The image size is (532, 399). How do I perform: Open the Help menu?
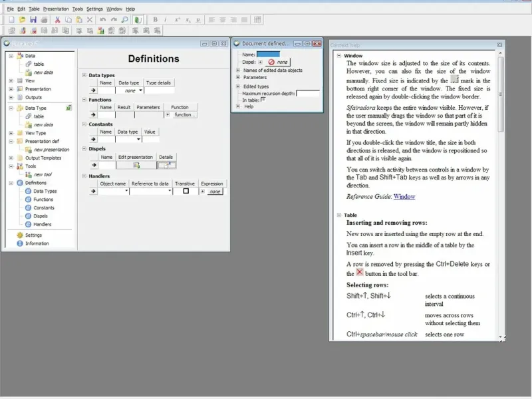pyautogui.click(x=130, y=9)
